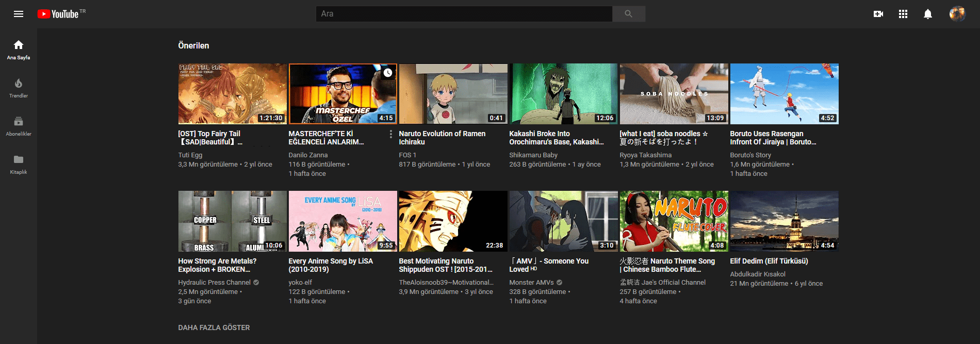Screen dimensions: 980x344
Task: Open the yoko elf channel
Action: tap(300, 283)
